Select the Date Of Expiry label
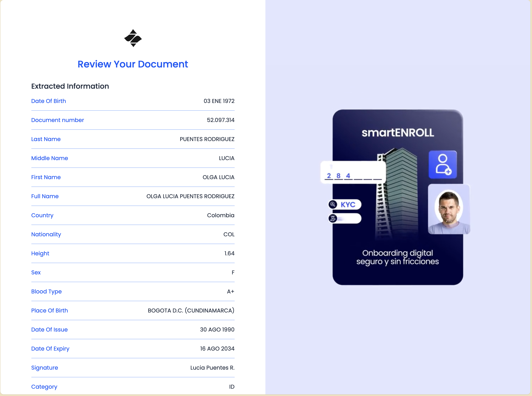This screenshot has width=532, height=396. coord(50,349)
